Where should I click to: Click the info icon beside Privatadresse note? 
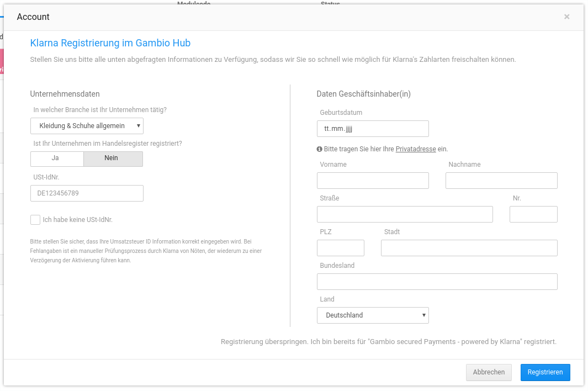(319, 149)
